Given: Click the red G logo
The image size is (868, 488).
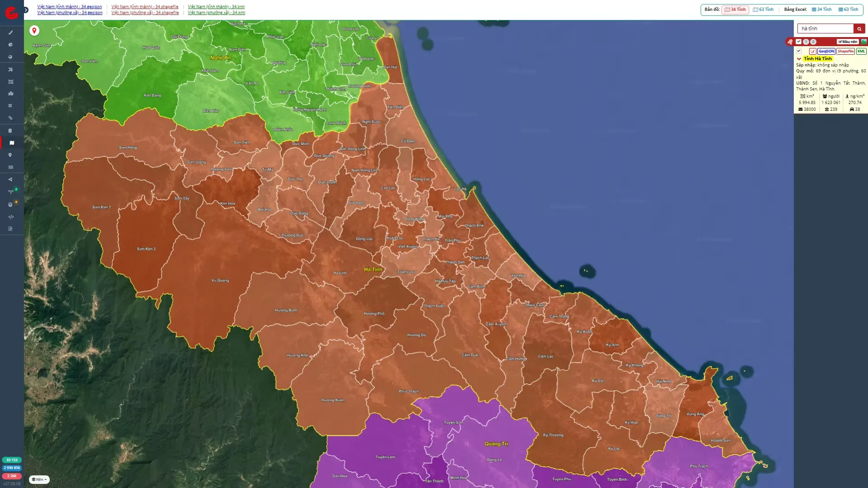Looking at the screenshot, I should (x=11, y=13).
